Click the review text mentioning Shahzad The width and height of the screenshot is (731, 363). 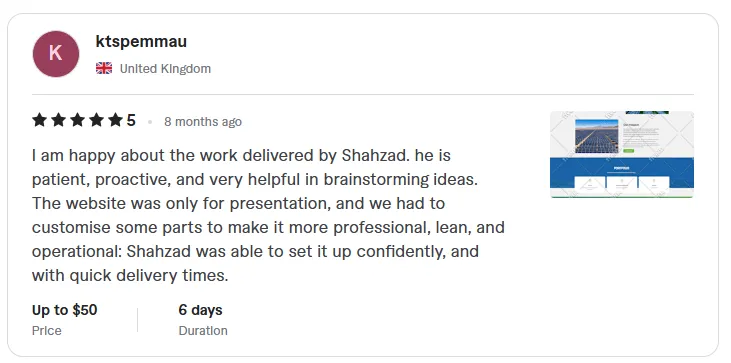(x=268, y=215)
